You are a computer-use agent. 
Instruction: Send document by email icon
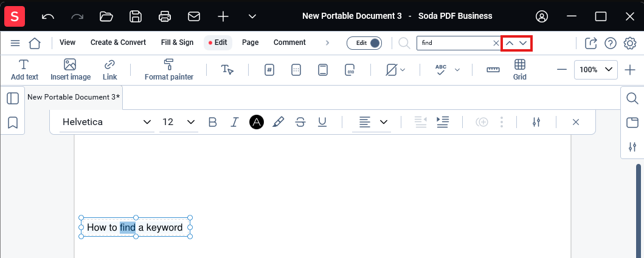[x=194, y=16]
